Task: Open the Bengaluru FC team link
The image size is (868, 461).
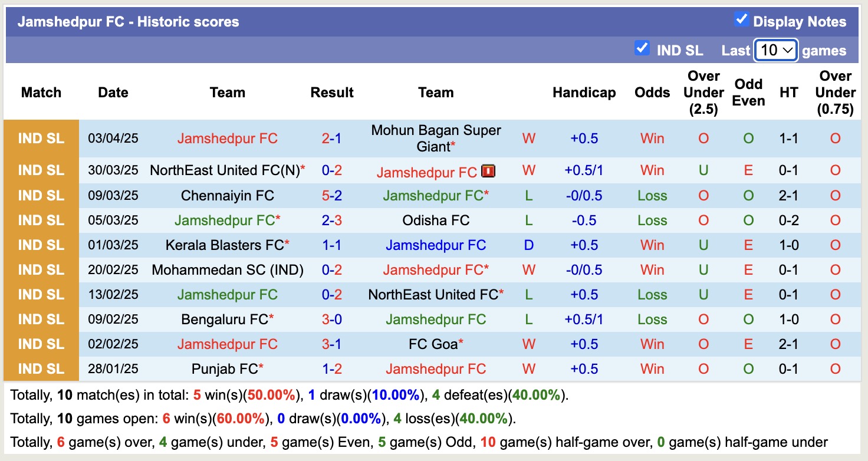Action: 224,320
